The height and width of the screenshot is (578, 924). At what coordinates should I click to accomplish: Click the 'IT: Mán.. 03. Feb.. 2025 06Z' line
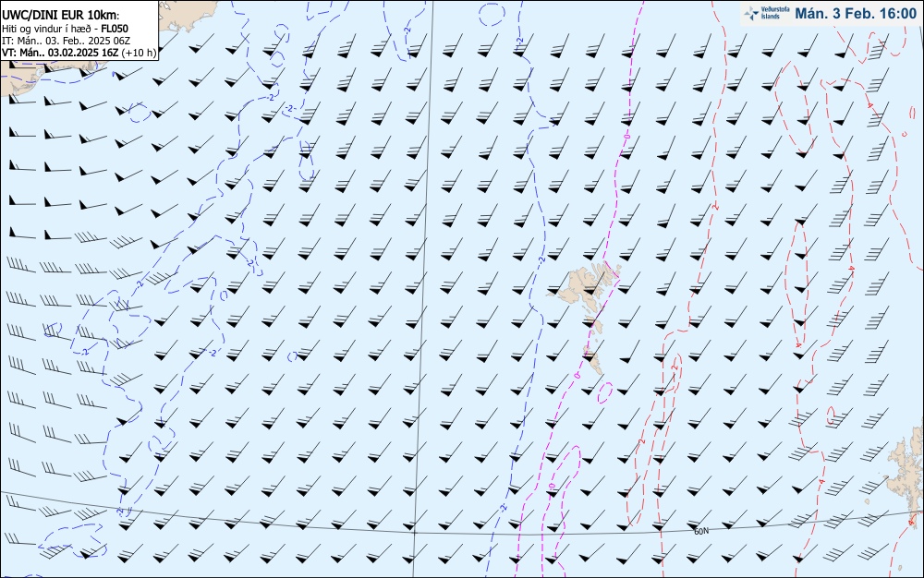pos(66,41)
